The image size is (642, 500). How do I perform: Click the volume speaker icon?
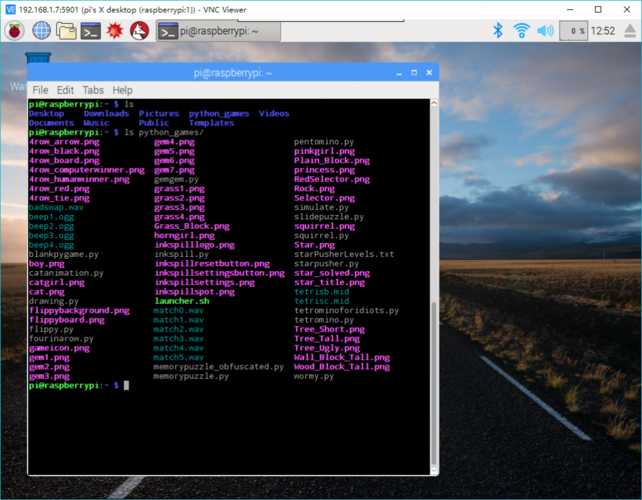[x=545, y=30]
